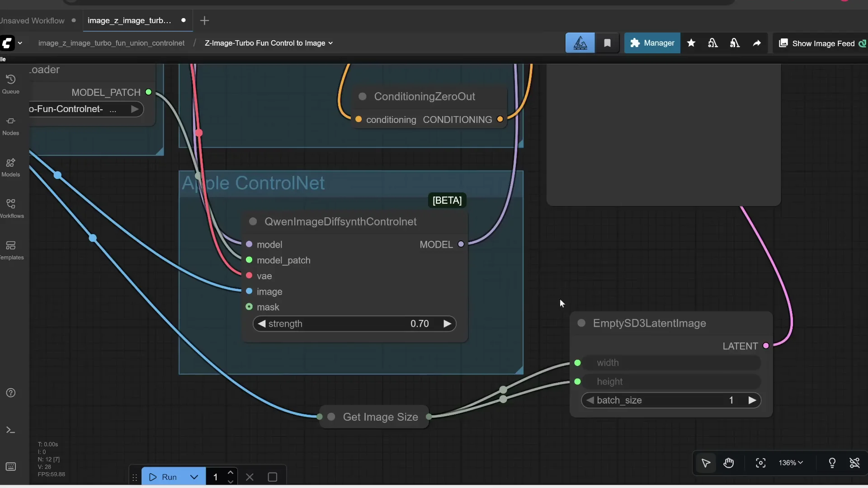Open the Run button dropdown arrow
Viewport: 868px width, 488px height.
coord(194,477)
